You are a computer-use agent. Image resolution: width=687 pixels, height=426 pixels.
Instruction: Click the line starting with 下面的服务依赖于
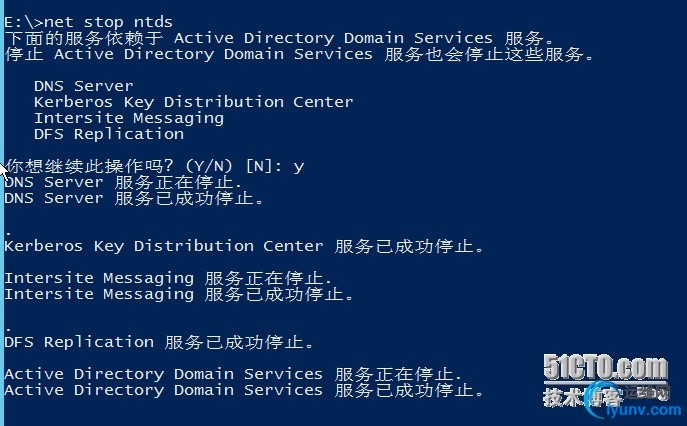pos(299,38)
